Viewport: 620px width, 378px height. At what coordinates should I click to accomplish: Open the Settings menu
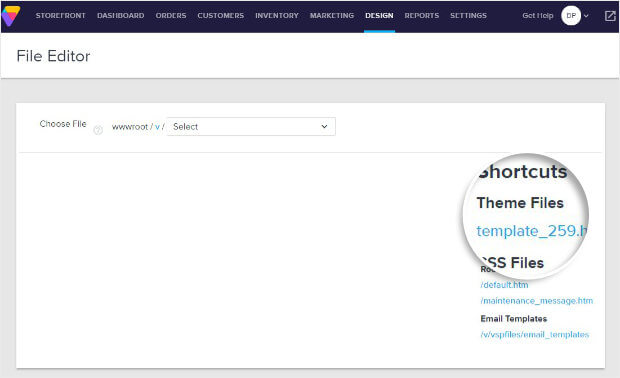pos(468,15)
